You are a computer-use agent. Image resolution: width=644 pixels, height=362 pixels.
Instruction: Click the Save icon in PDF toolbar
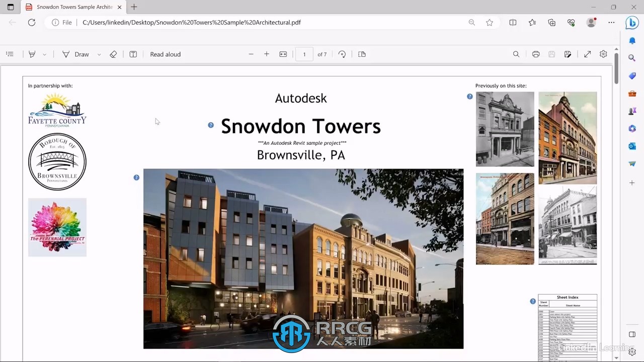tap(552, 54)
